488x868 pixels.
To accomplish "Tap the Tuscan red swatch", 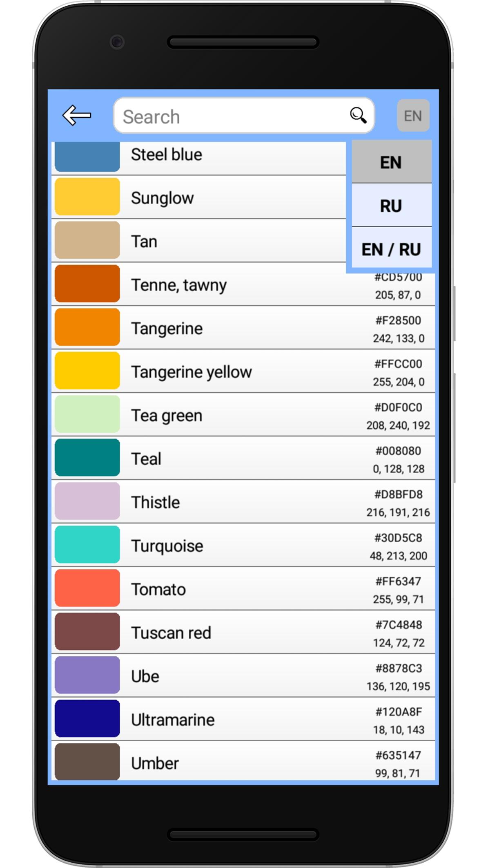I will [87, 631].
